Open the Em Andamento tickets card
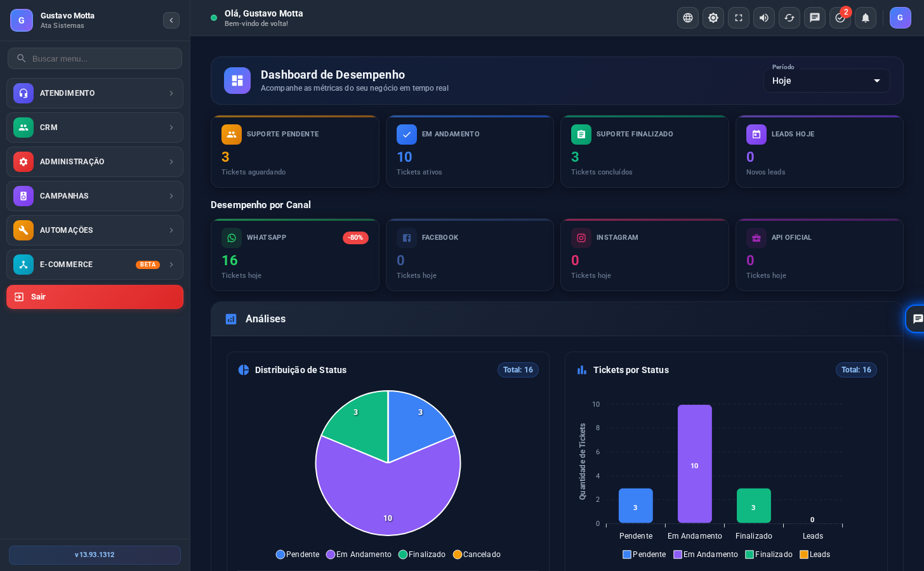Image resolution: width=924 pixels, height=571 pixels. [x=470, y=152]
